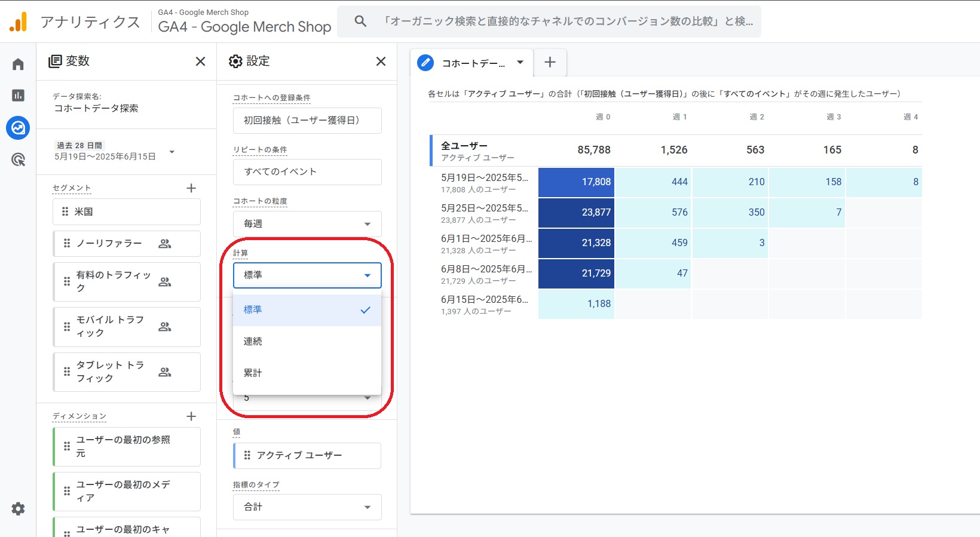The height and width of the screenshot is (537, 980).
Task: Open the Explore icon in left sidebar
Action: coord(18,127)
